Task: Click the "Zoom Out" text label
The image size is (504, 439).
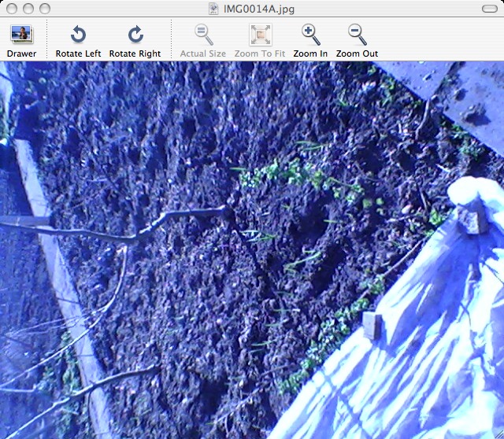Action: pyautogui.click(x=357, y=53)
